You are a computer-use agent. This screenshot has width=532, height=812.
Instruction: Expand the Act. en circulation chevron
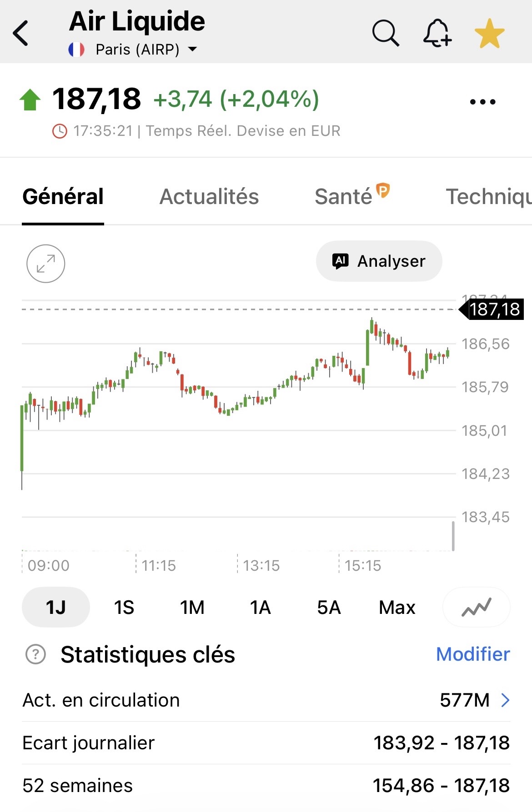pyautogui.click(x=505, y=700)
